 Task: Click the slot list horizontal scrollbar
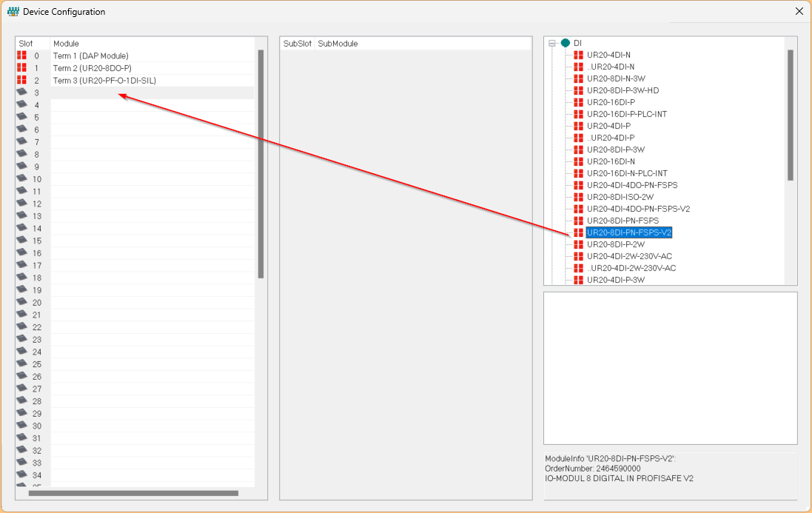133,493
